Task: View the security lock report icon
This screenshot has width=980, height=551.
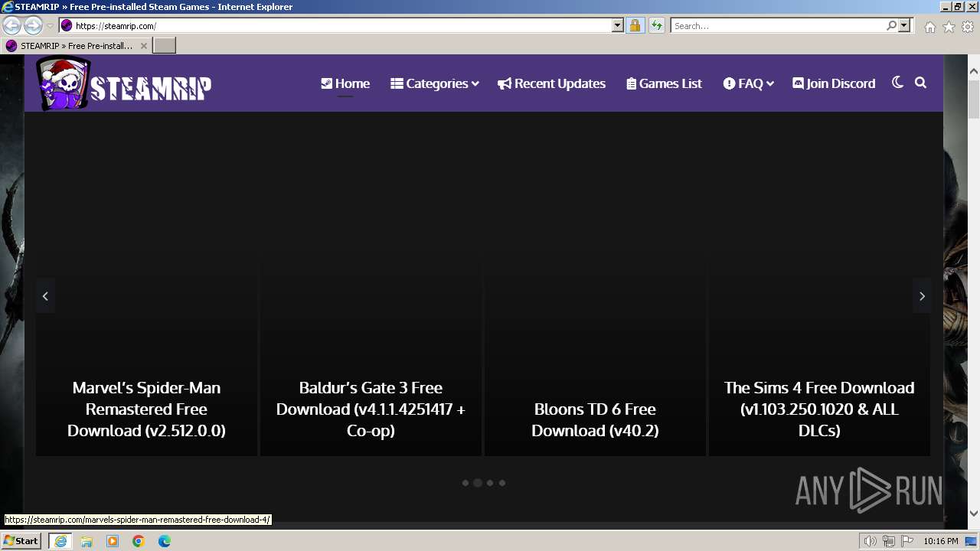Action: (635, 26)
